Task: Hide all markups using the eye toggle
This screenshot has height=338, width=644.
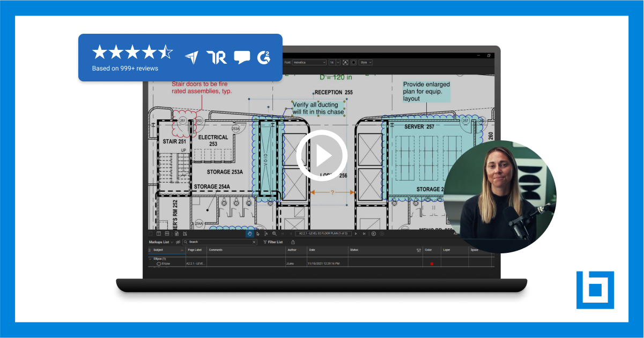Action: [x=177, y=242]
